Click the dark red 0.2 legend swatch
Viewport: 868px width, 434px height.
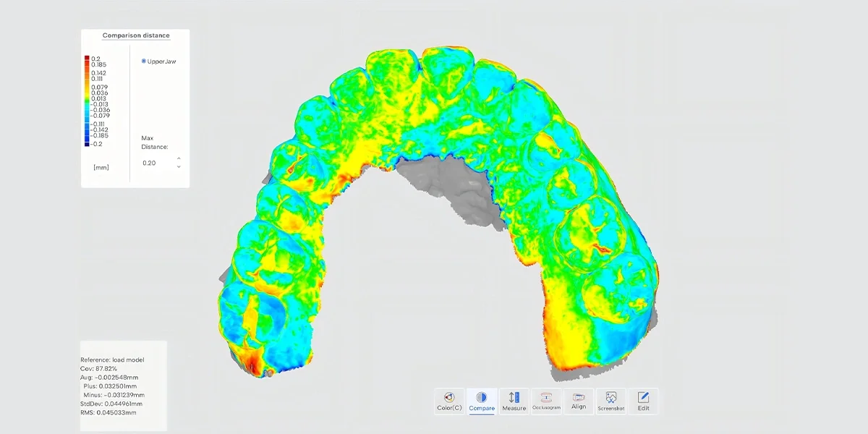(x=87, y=59)
